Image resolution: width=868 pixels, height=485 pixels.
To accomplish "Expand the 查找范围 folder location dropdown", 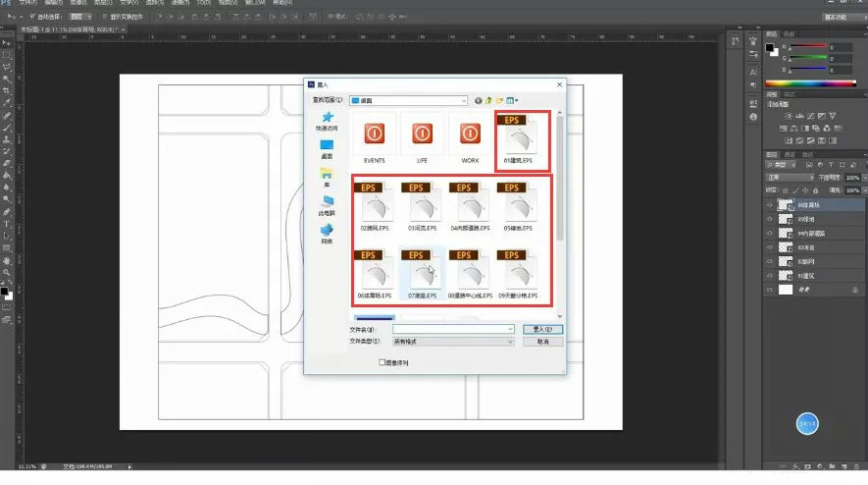I will pyautogui.click(x=463, y=100).
